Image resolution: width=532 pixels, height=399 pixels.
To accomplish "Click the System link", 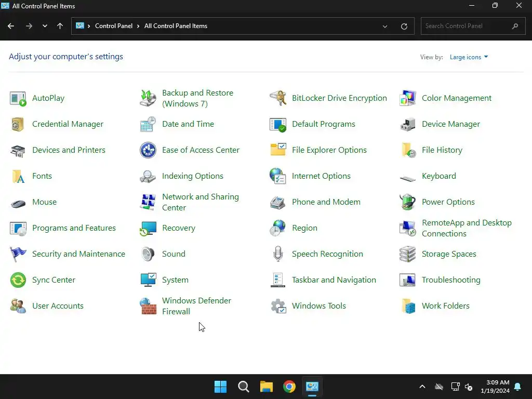I will (x=175, y=280).
